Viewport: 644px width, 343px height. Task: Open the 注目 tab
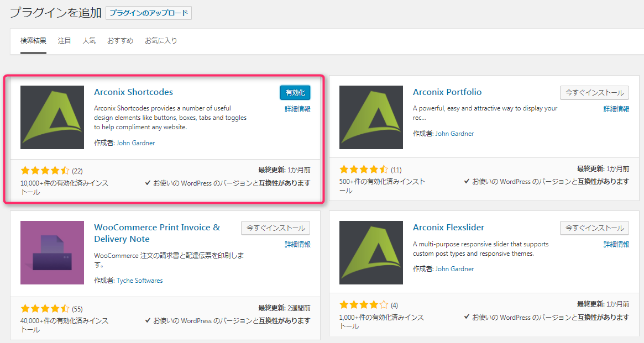[x=65, y=41]
